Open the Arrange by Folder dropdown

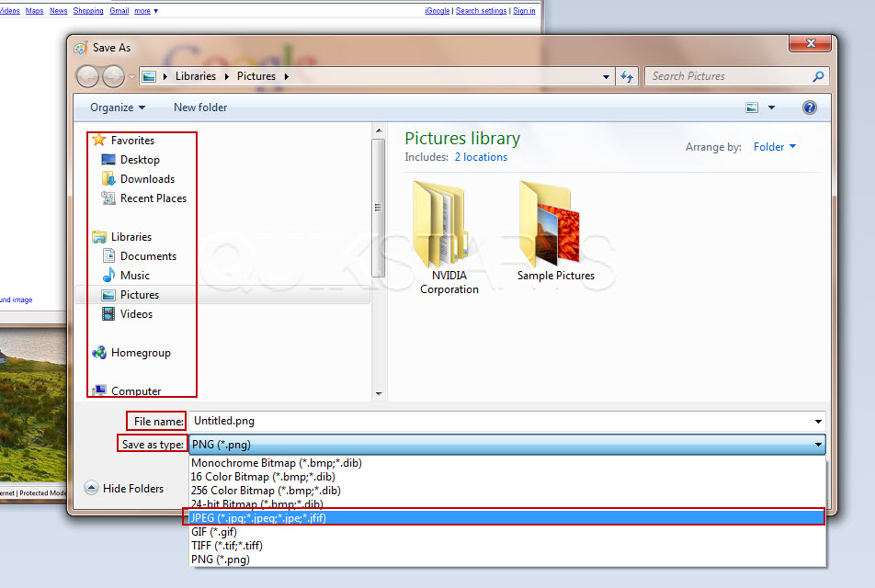775,147
